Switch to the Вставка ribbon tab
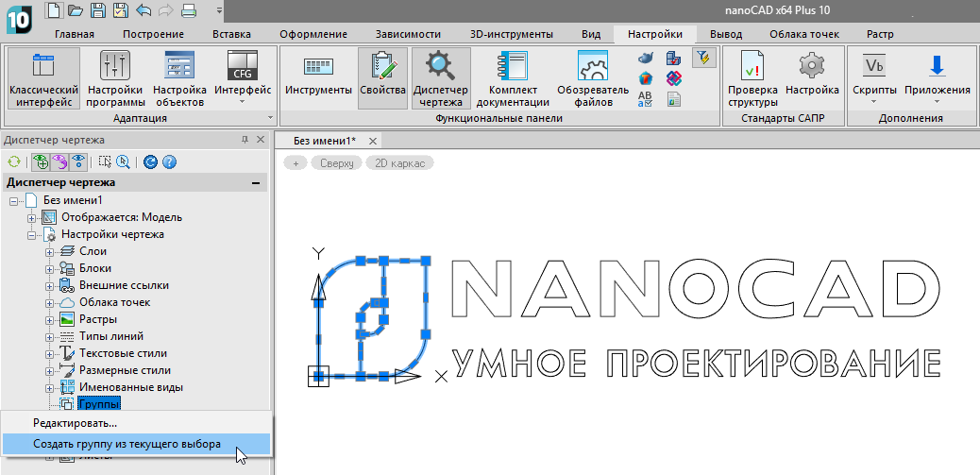Image resolution: width=980 pixels, height=475 pixels. [231, 34]
